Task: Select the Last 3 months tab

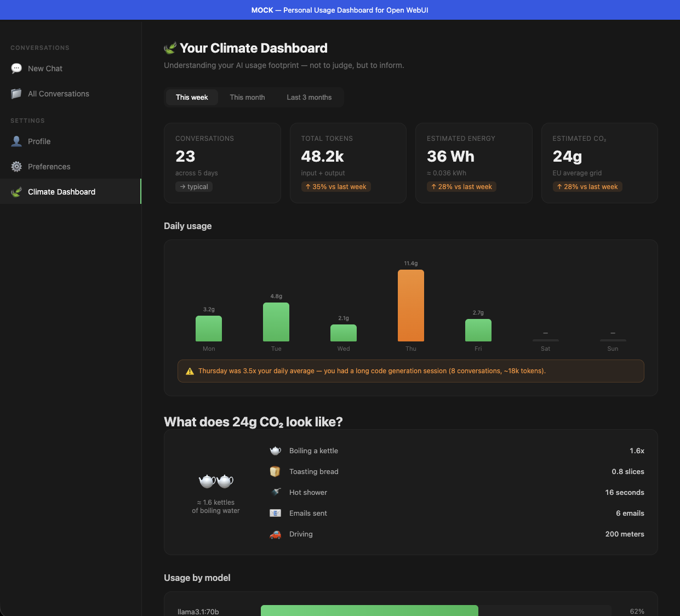Action: click(x=308, y=97)
